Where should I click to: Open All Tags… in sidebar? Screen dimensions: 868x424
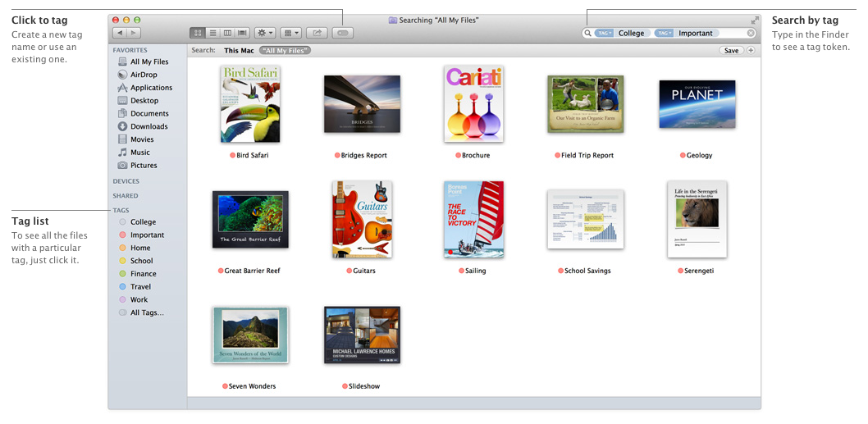(143, 312)
